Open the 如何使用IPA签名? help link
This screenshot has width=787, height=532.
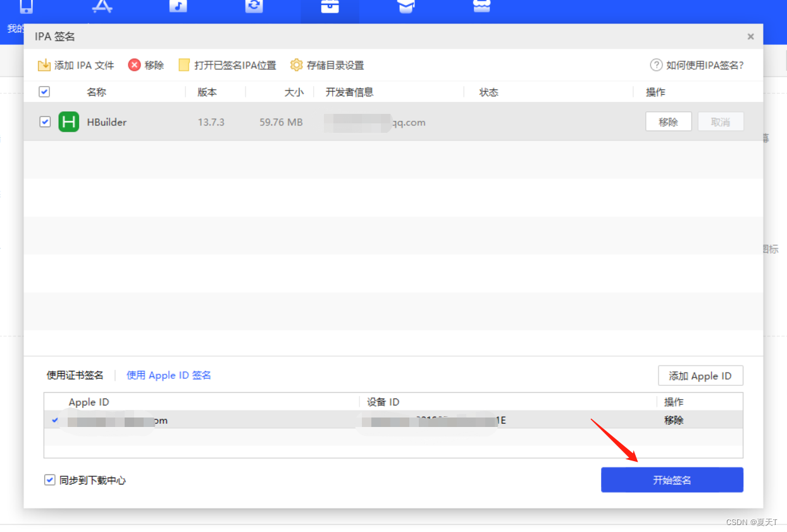pyautogui.click(x=697, y=65)
